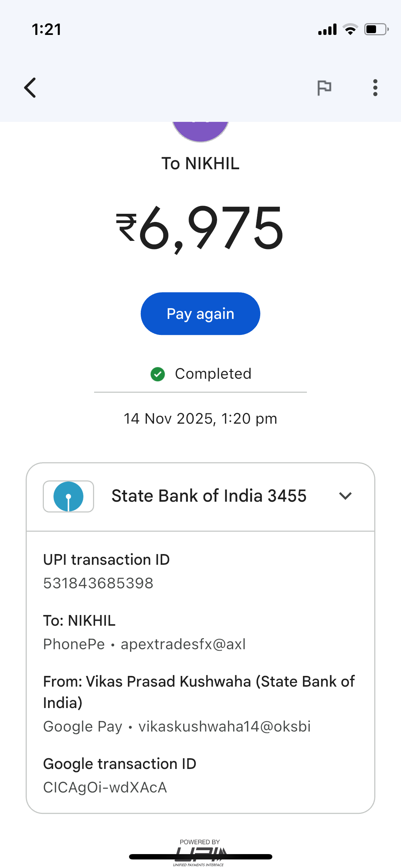This screenshot has width=401, height=868.
Task: Tap the apextradesfx@axl UPI address
Action: coord(183,644)
